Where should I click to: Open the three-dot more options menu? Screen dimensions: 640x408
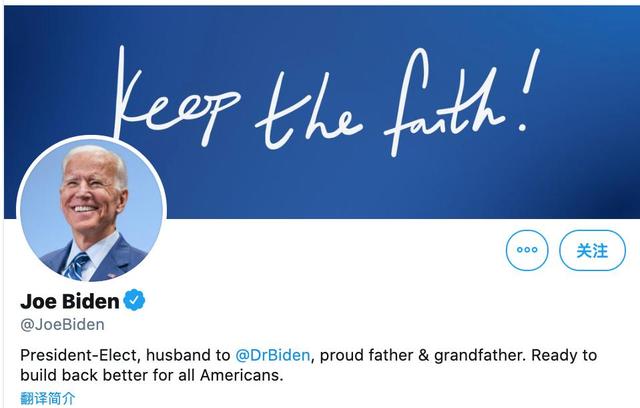527,250
